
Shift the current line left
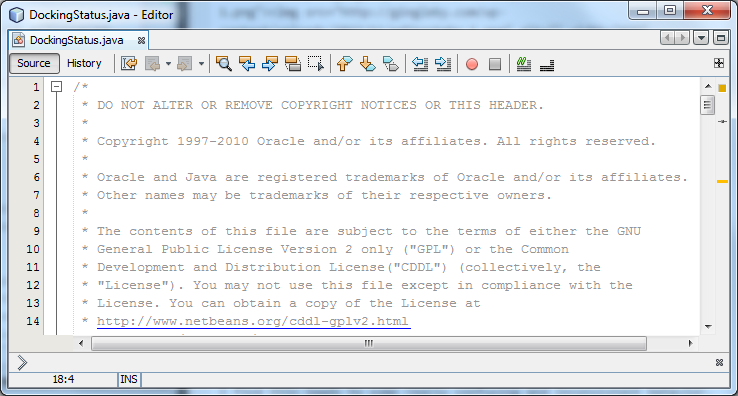[420, 63]
